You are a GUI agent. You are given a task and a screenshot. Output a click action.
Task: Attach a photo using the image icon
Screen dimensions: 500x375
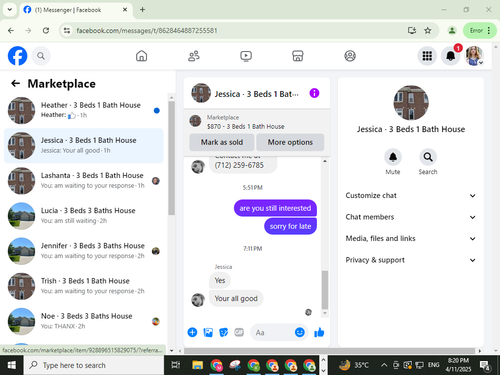(x=208, y=332)
